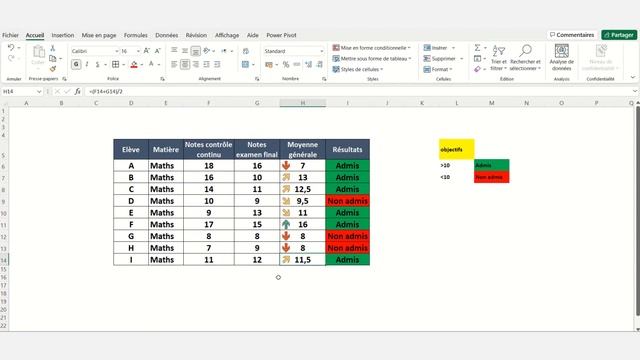
Task: Click the Insérer cells button
Action: (436, 48)
